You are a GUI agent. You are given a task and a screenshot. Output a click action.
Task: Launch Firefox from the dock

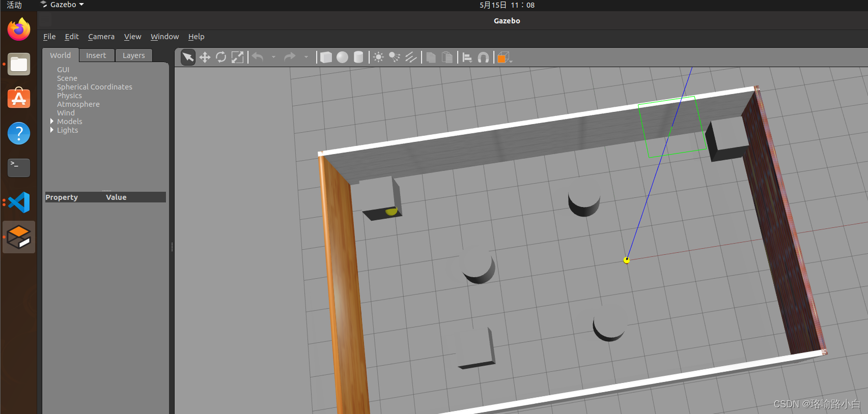pyautogui.click(x=19, y=29)
